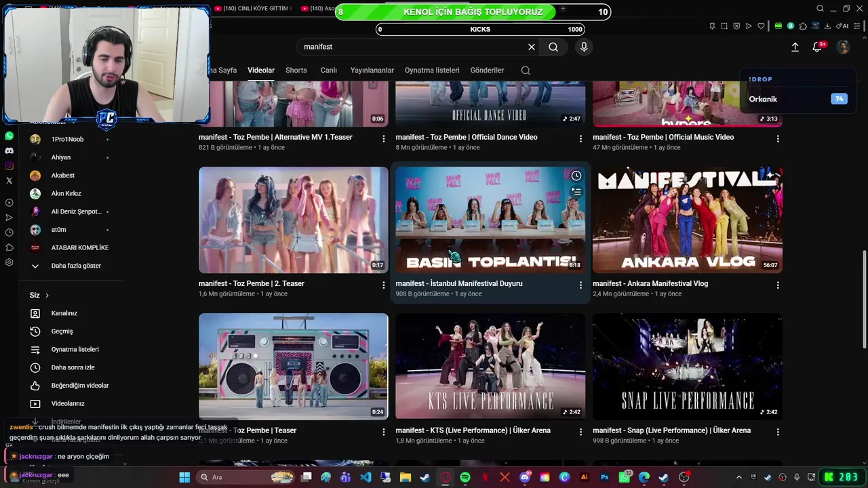Screen dimensions: 868x488
Task: Open Discord in the Opera sidebar
Action: [x=9, y=150]
